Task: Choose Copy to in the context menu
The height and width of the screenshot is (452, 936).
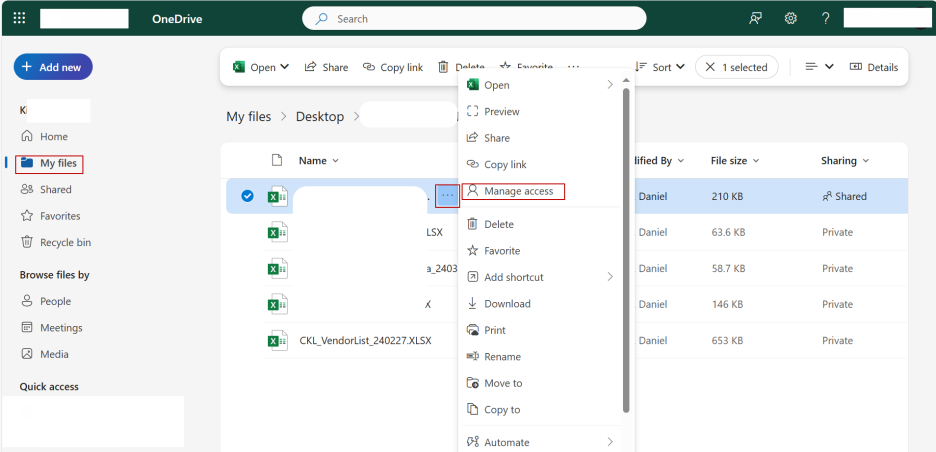Action: tap(539, 410)
